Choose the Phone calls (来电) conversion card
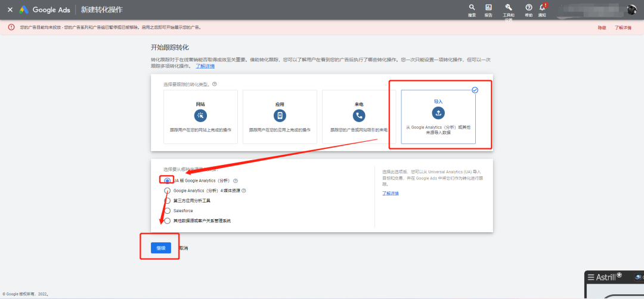 [359, 116]
